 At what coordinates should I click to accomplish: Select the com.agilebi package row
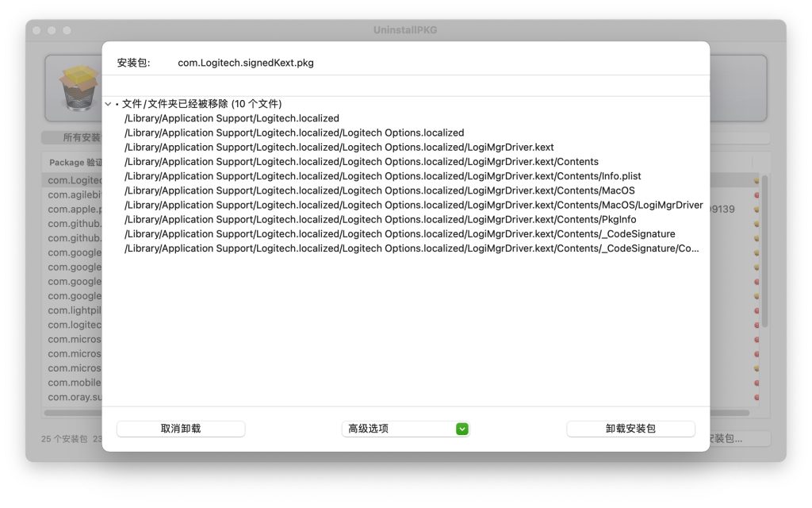75,195
